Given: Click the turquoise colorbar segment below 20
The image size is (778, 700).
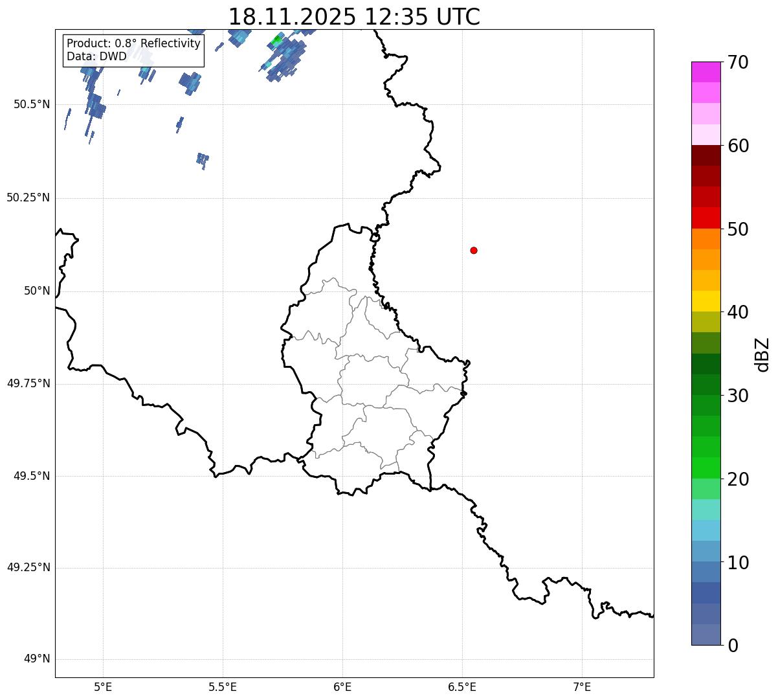Looking at the screenshot, I should [x=706, y=510].
